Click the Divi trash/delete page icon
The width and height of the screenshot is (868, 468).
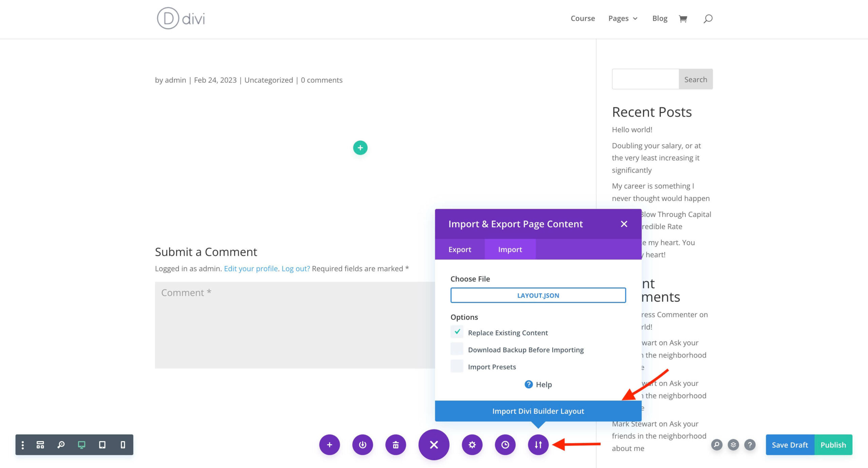click(x=397, y=444)
